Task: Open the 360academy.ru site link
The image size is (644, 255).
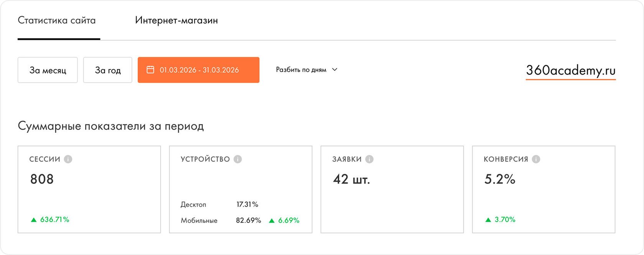Action: (x=571, y=71)
